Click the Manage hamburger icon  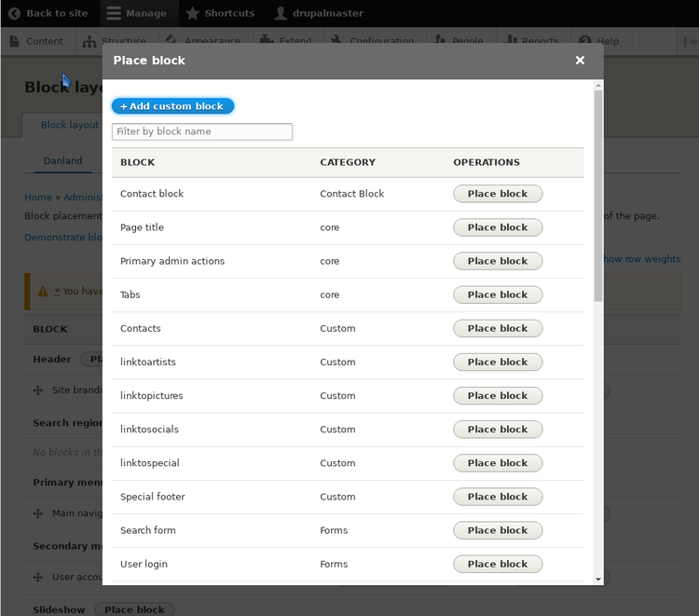coord(114,13)
